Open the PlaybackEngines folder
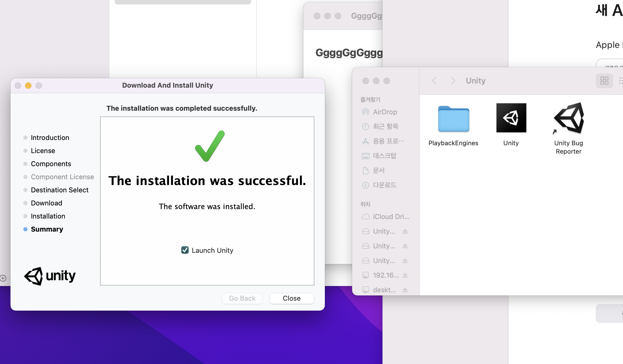 (453, 119)
